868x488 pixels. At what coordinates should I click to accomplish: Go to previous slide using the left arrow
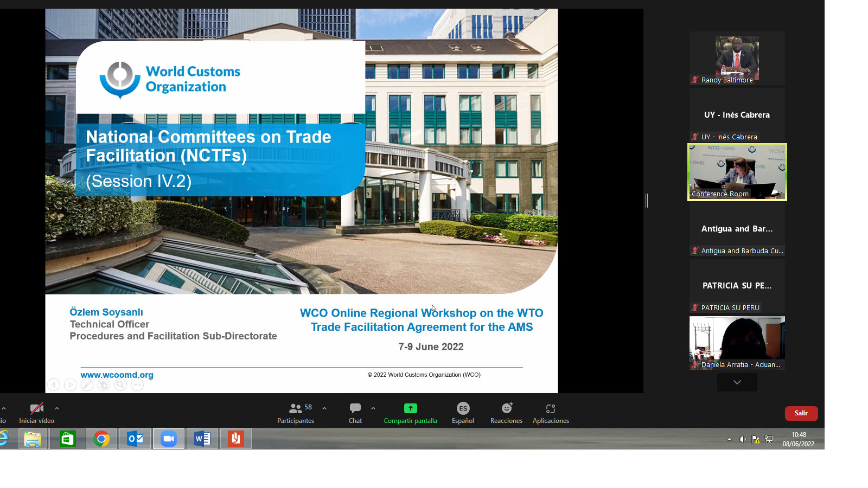click(54, 385)
